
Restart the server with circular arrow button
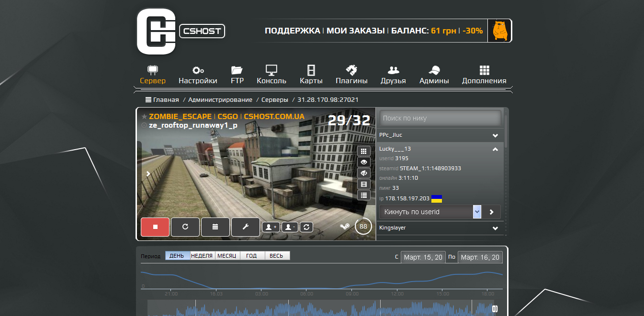(x=185, y=227)
